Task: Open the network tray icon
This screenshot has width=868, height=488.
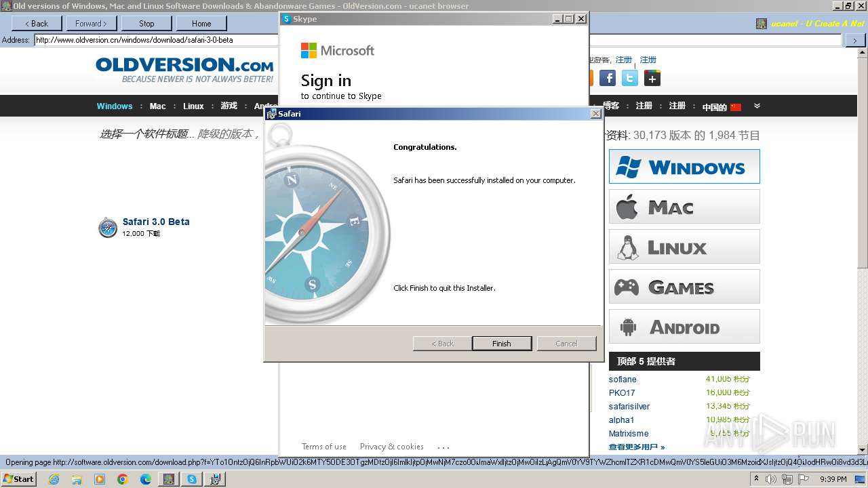Action: pos(787,479)
